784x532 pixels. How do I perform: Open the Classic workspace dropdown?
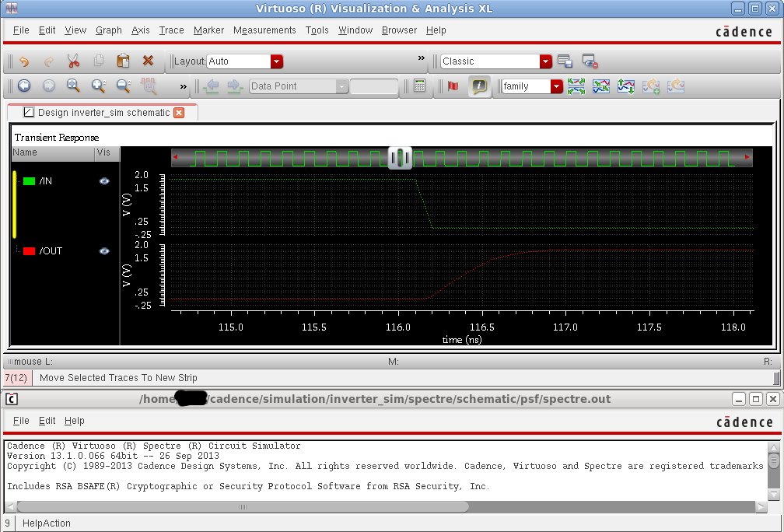(546, 61)
